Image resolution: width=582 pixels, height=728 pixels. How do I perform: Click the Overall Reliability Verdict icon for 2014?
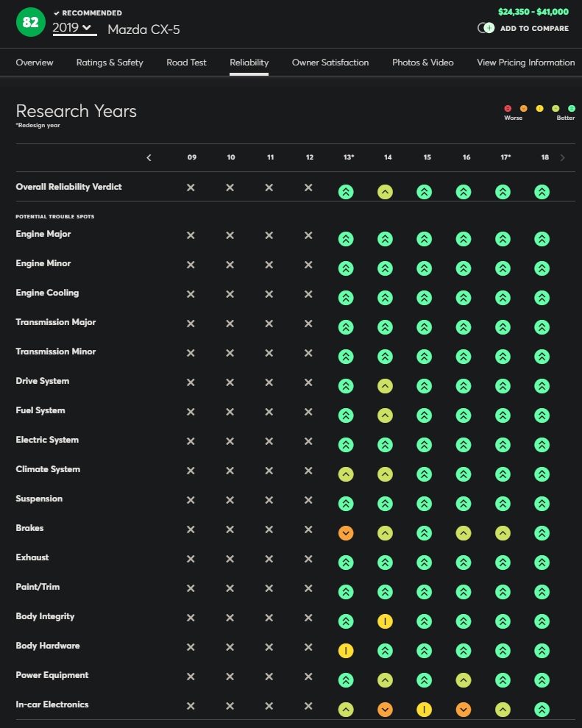(385, 192)
